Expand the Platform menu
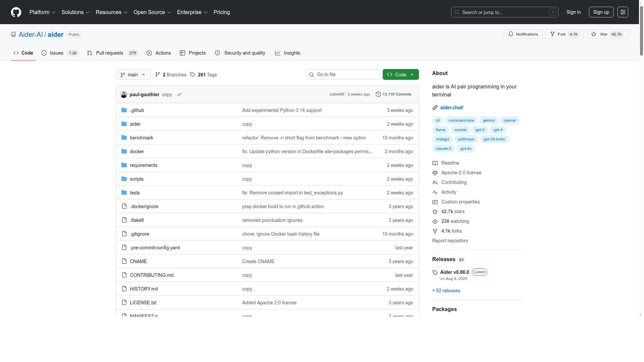 (42, 12)
